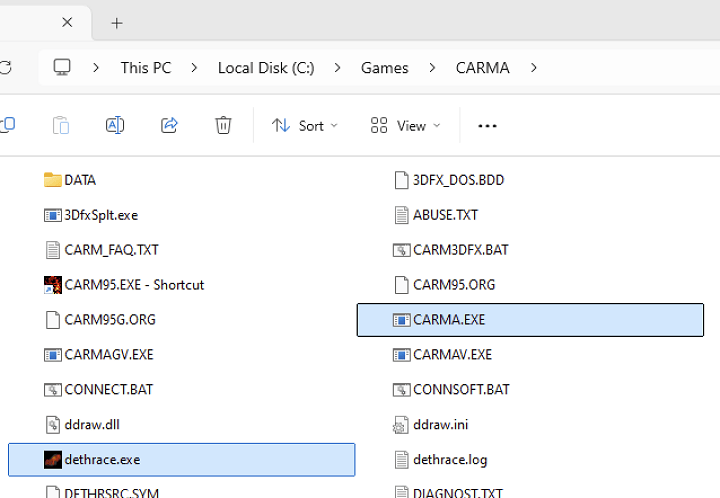The image size is (720, 498).
Task: Open the View dropdown menu
Action: point(405,126)
